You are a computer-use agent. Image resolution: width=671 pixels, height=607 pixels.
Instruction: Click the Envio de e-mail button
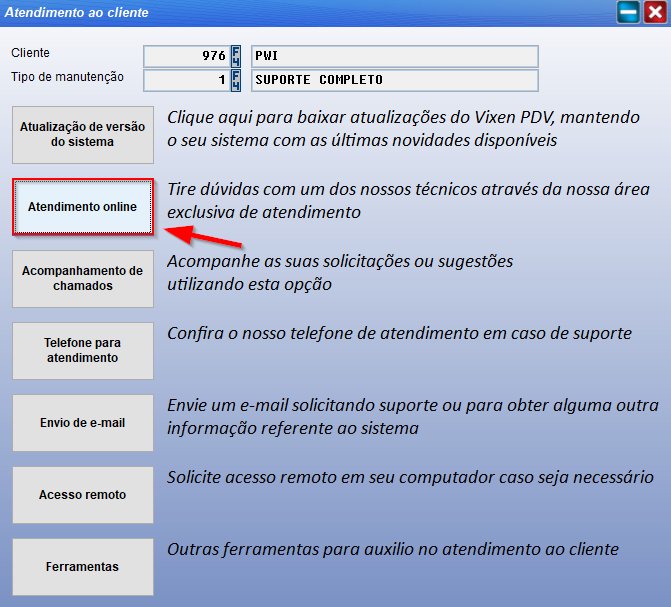(83, 423)
